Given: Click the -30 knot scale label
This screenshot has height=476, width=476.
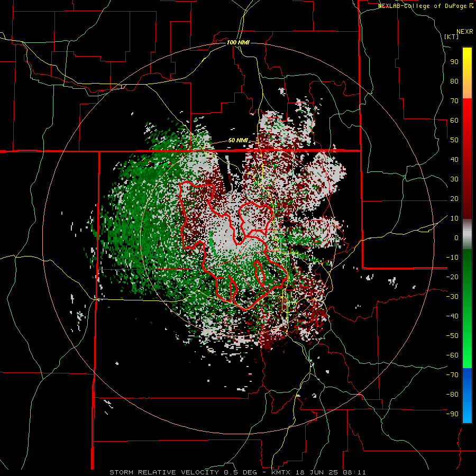Looking at the screenshot, I should pos(452,297).
